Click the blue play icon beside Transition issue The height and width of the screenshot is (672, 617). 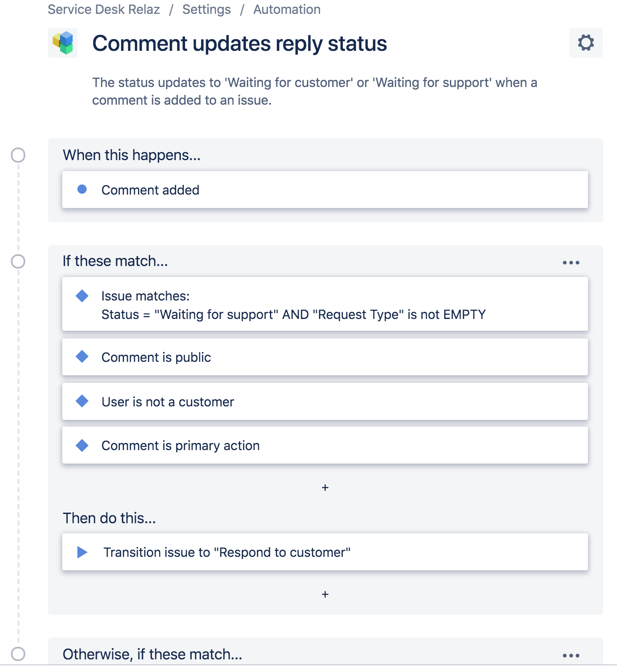(x=82, y=552)
